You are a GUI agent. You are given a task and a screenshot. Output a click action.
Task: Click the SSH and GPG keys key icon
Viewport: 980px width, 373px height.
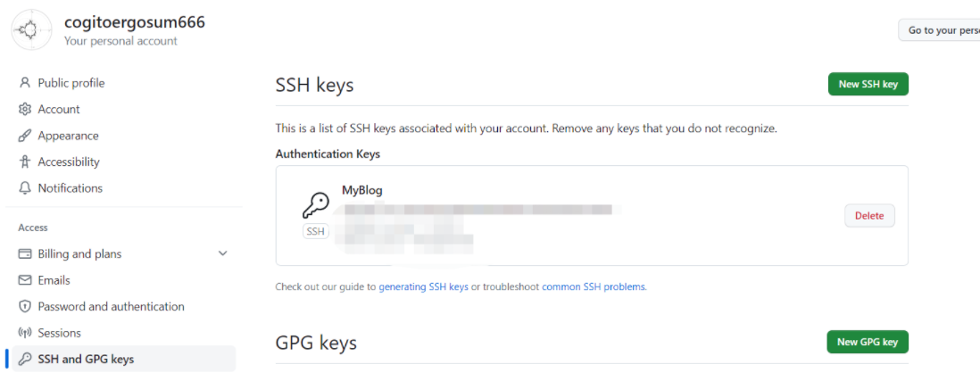click(x=25, y=359)
